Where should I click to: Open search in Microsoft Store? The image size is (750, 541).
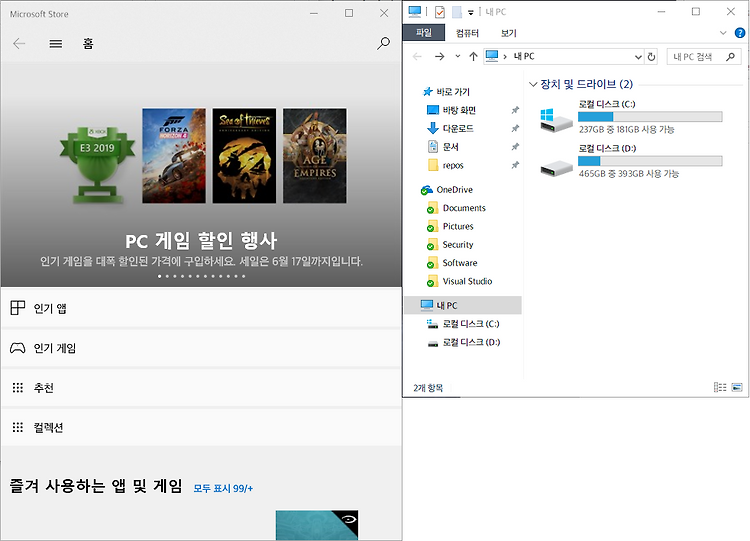click(x=383, y=44)
